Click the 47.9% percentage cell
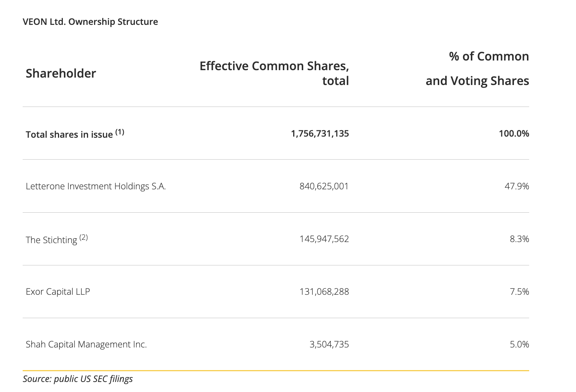The image size is (576, 392). click(x=517, y=186)
